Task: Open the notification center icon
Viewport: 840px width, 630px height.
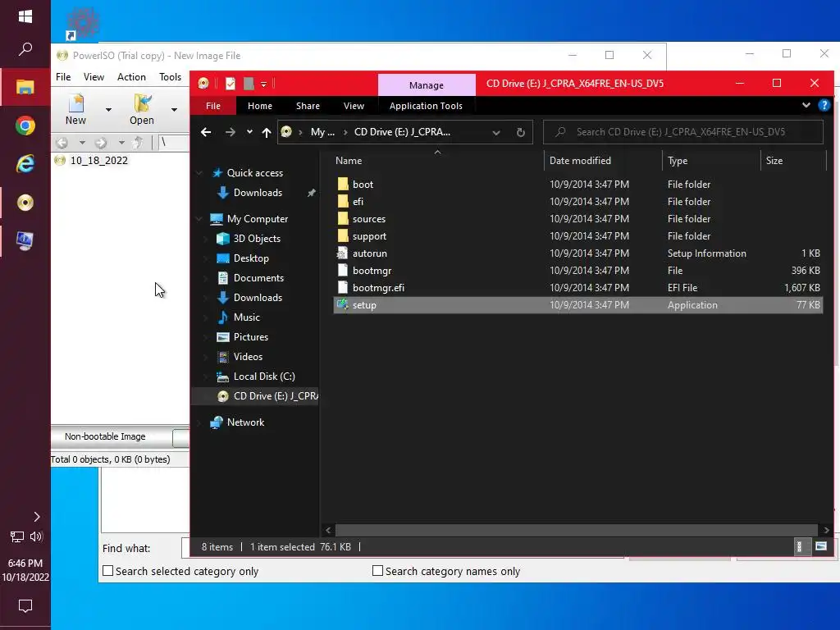Action: point(25,606)
